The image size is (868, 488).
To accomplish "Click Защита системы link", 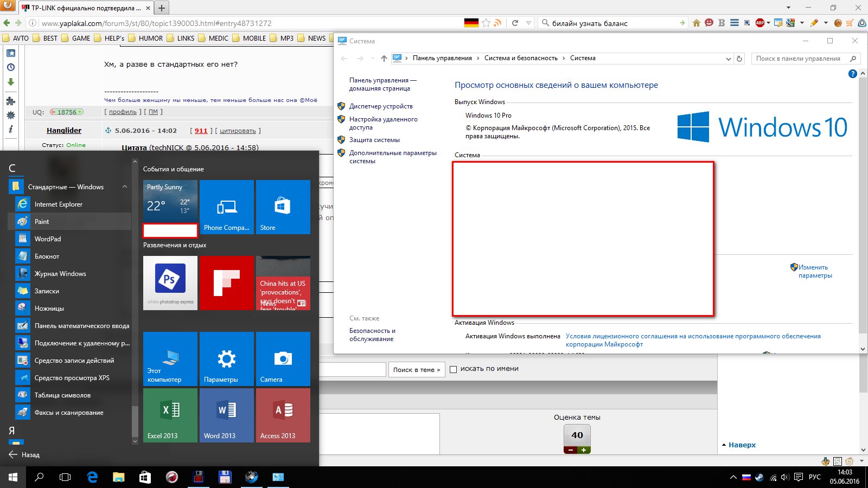I will [x=374, y=140].
